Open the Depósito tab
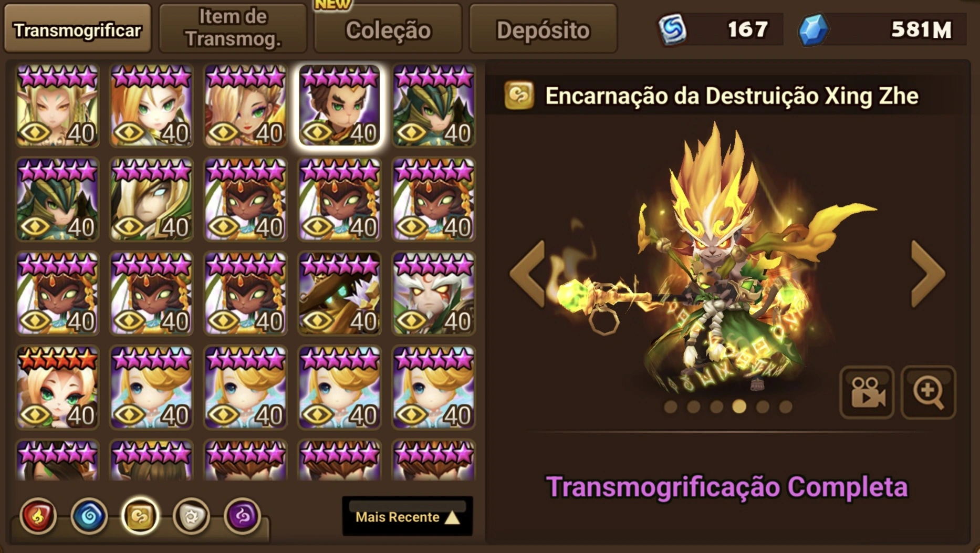This screenshot has height=553, width=980. pos(543,29)
